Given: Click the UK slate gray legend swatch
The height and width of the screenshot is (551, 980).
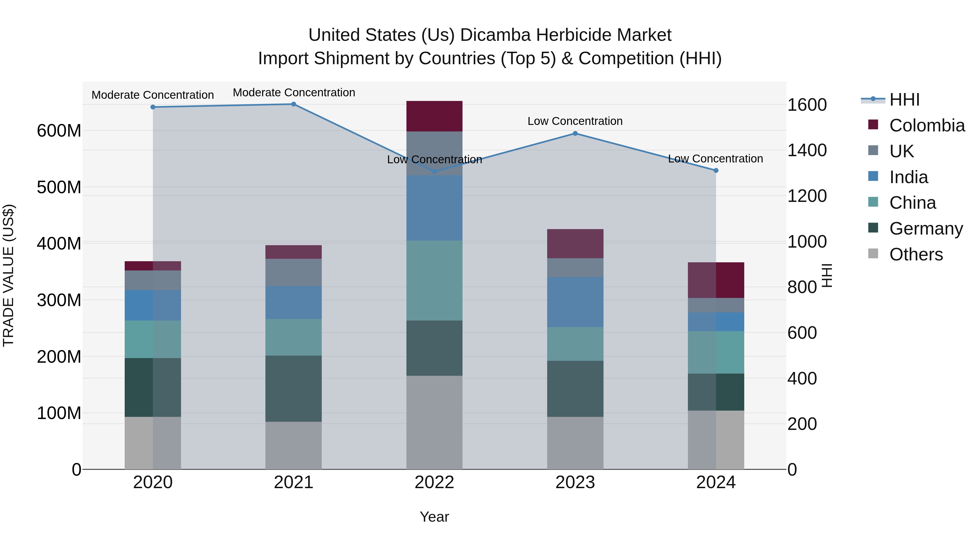Looking at the screenshot, I should (873, 150).
